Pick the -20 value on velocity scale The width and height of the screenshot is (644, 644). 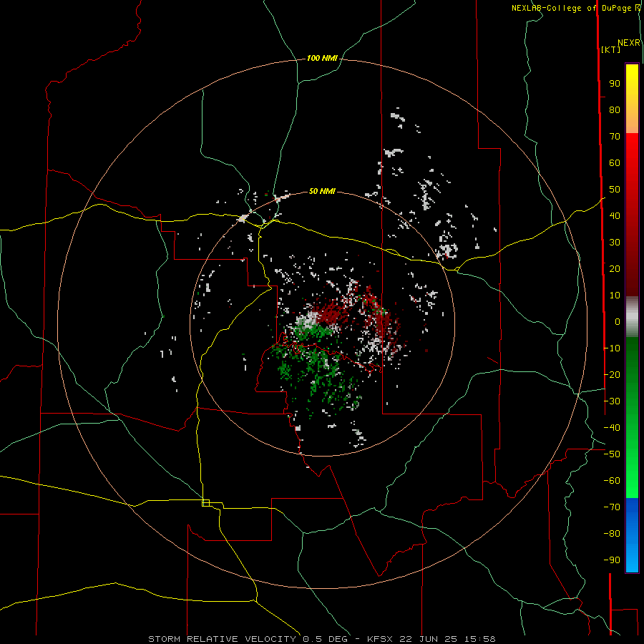[612, 375]
